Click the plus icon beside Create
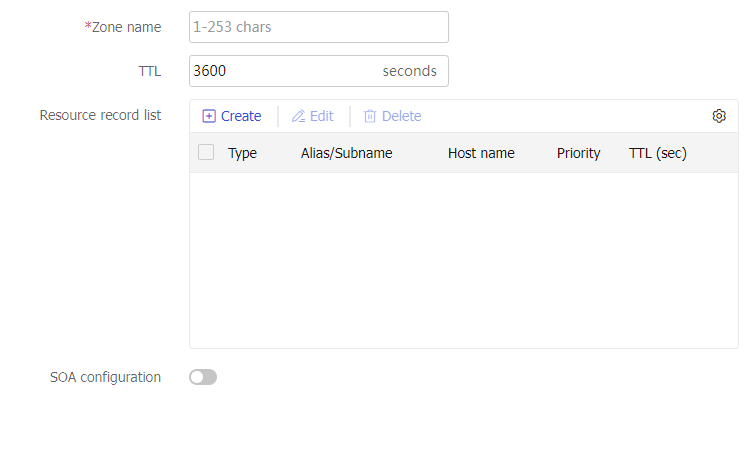Image resolution: width=752 pixels, height=449 pixels. coord(209,116)
